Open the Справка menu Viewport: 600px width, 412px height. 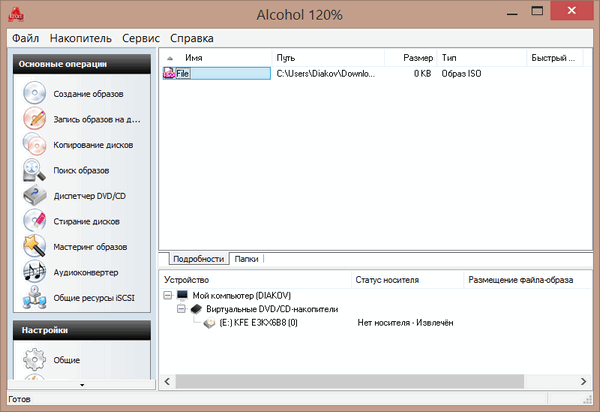pos(192,38)
